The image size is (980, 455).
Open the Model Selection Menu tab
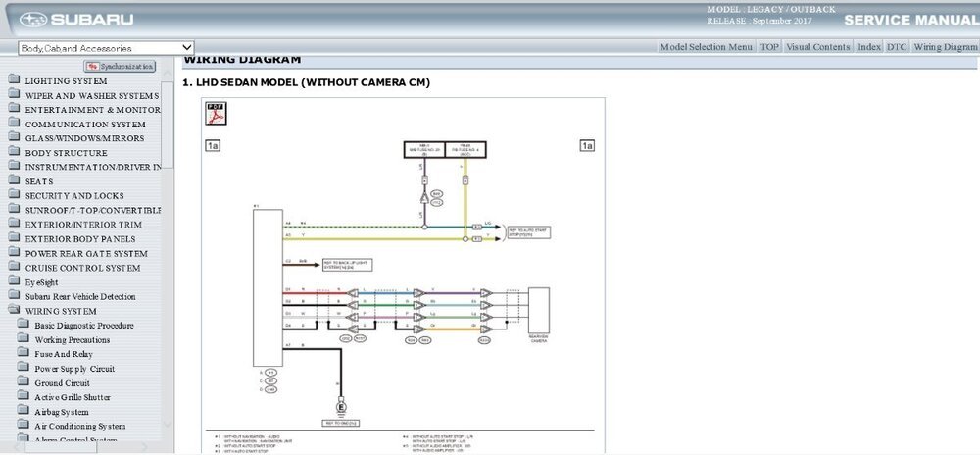coord(706,47)
